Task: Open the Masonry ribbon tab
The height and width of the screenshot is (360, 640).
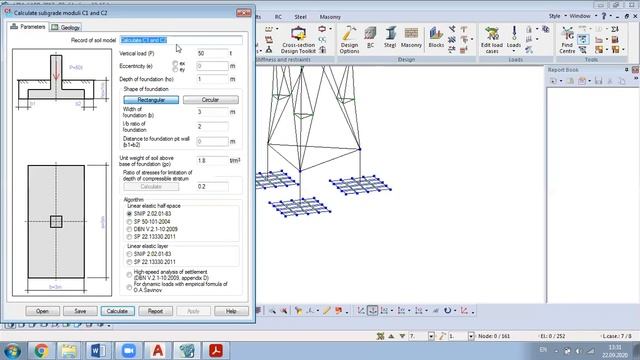Action: click(330, 17)
